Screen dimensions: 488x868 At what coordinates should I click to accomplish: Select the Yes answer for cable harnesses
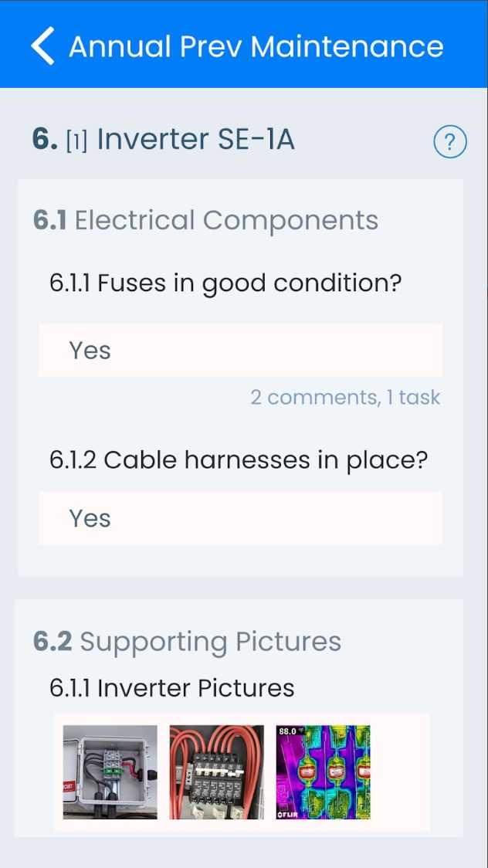tap(240, 518)
